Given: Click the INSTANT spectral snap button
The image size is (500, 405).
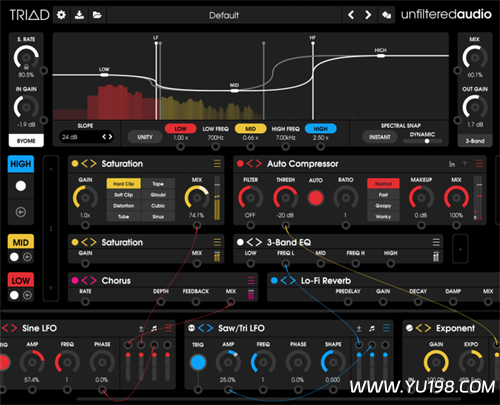Looking at the screenshot, I should (380, 137).
